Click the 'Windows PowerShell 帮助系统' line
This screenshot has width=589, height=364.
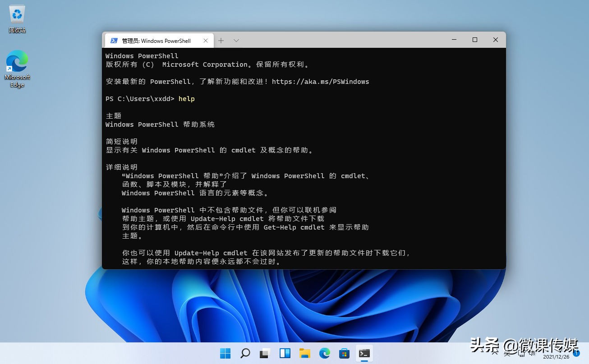pyautogui.click(x=160, y=124)
